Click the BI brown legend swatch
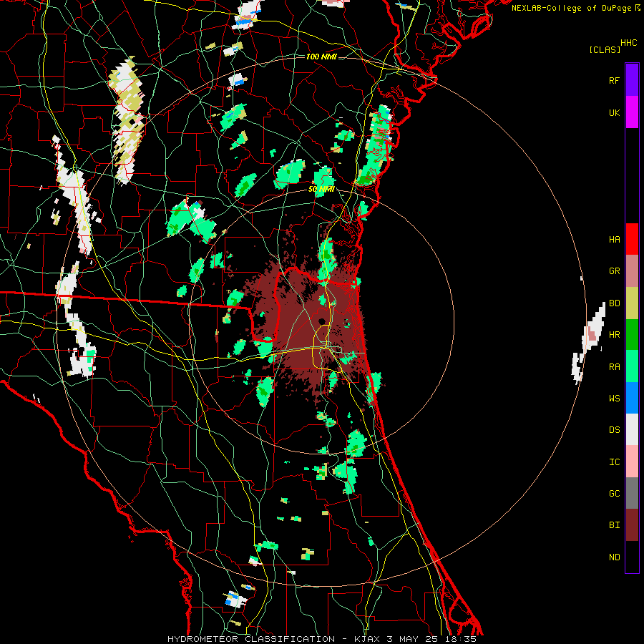 coord(632,525)
